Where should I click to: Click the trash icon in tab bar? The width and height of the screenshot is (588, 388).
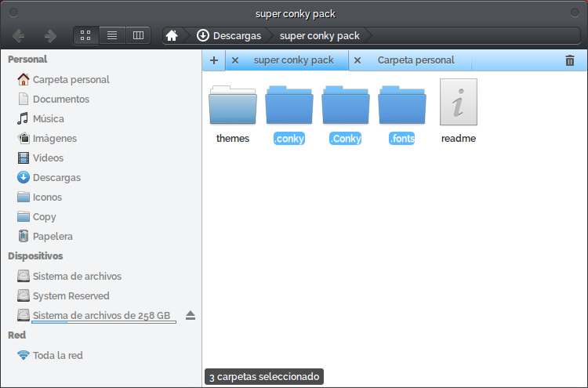coord(570,60)
